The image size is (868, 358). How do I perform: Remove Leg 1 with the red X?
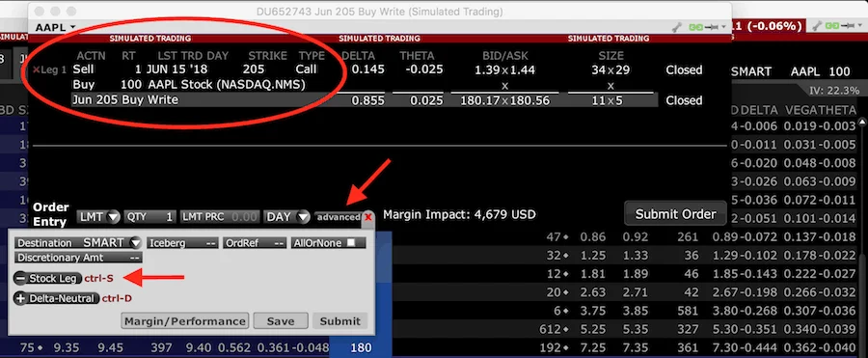point(37,70)
